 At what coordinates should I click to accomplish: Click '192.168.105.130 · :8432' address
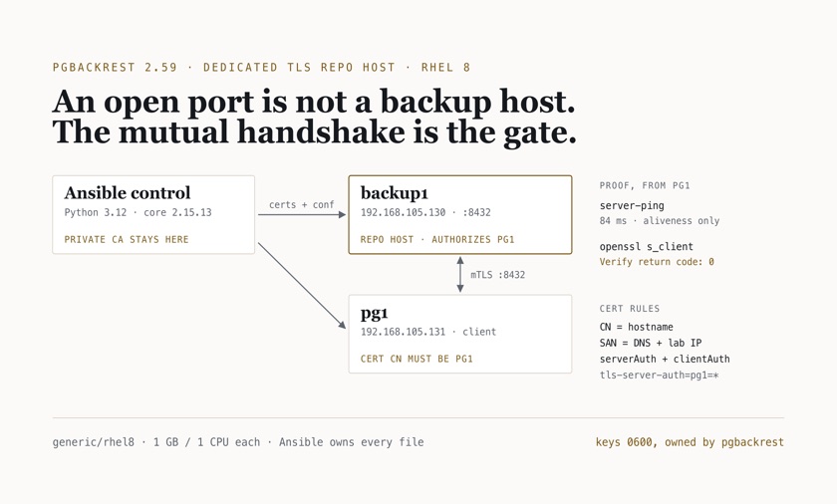[425, 212]
